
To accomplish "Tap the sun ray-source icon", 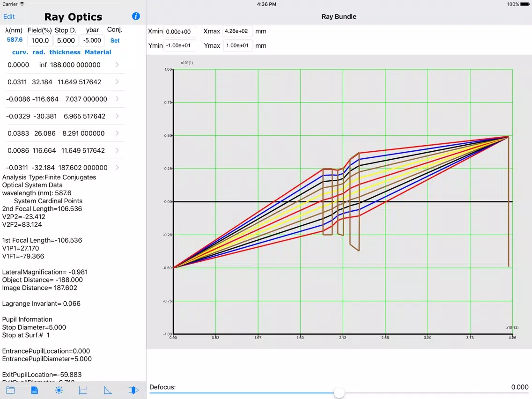I will coord(59,390).
